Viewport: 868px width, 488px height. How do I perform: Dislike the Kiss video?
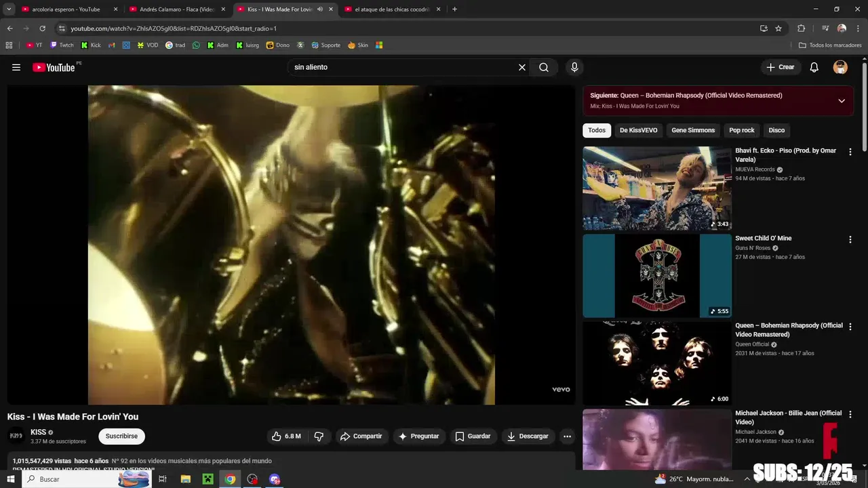click(x=319, y=436)
